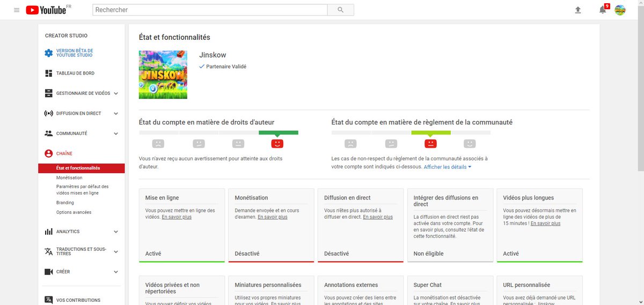Click the Créer camera icon
Image resolution: width=644 pixels, height=305 pixels.
click(x=48, y=272)
